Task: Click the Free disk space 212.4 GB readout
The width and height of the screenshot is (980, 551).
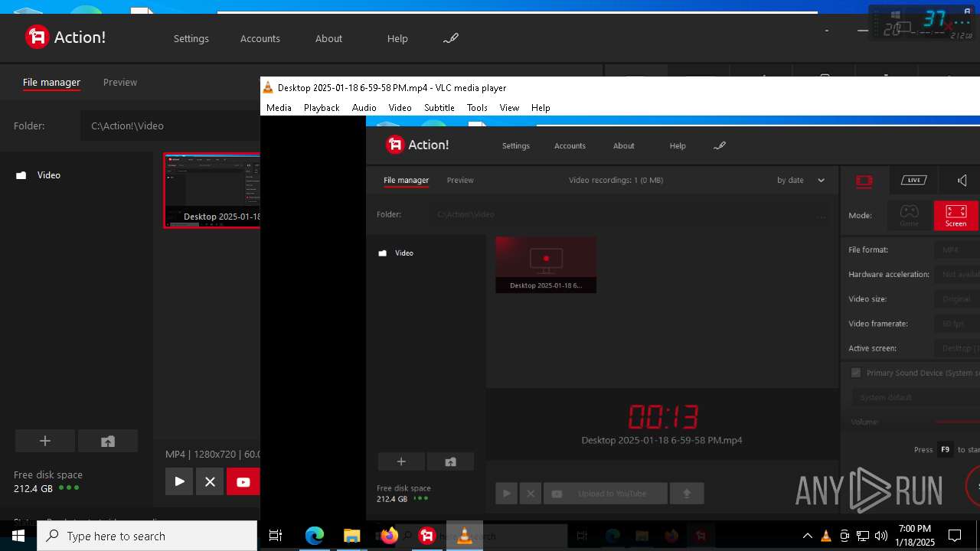Action: pyautogui.click(x=47, y=481)
